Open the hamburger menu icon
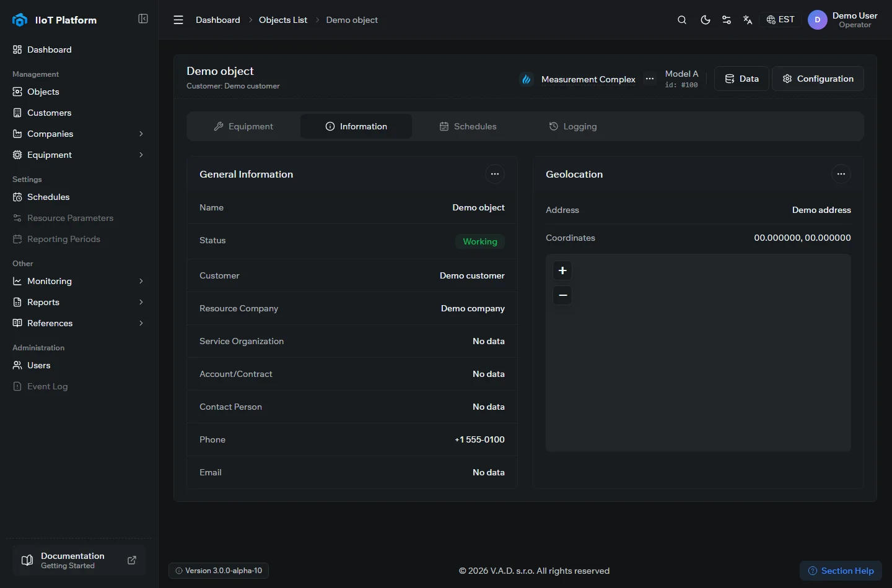Viewport: 892px width, 588px height. click(x=178, y=20)
